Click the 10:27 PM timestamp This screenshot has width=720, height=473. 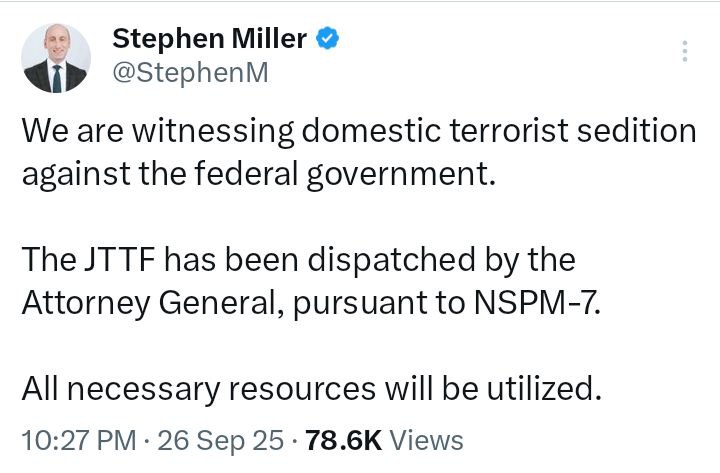coord(79,440)
